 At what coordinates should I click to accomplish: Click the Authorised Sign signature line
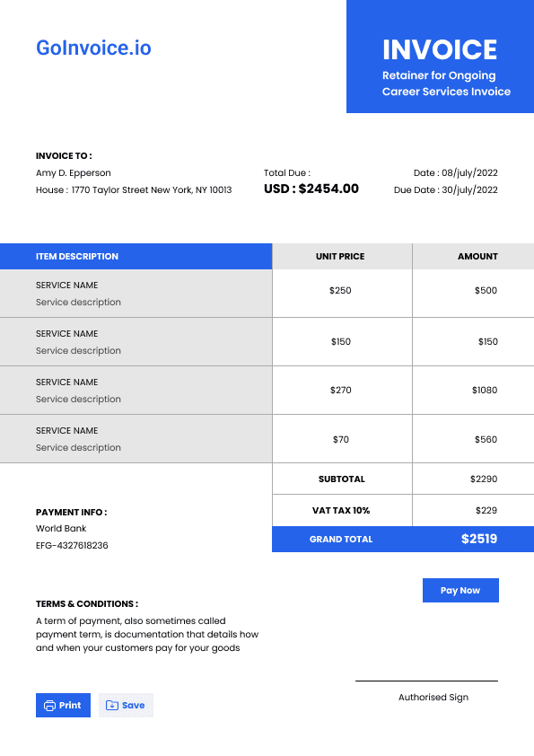[426, 681]
